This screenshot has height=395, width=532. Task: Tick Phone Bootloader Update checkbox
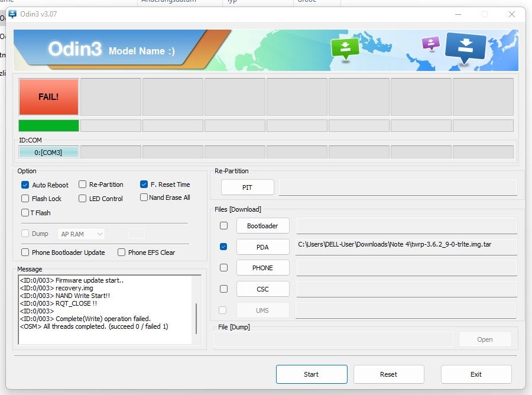(x=25, y=252)
